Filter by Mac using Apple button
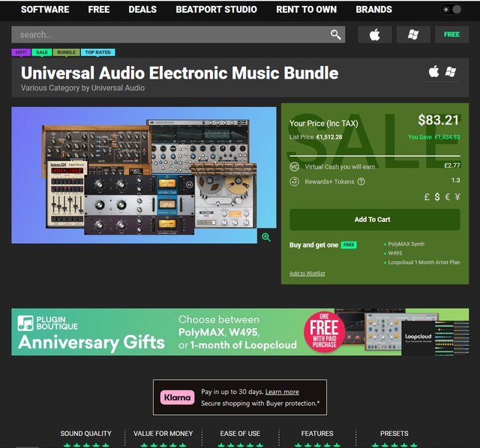The image size is (480, 448). pyautogui.click(x=375, y=34)
